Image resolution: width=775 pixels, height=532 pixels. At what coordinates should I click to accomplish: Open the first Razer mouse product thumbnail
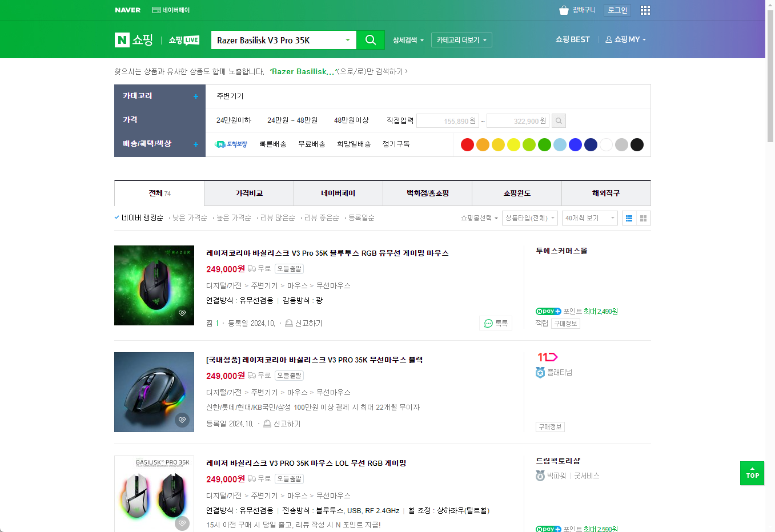[x=154, y=285]
